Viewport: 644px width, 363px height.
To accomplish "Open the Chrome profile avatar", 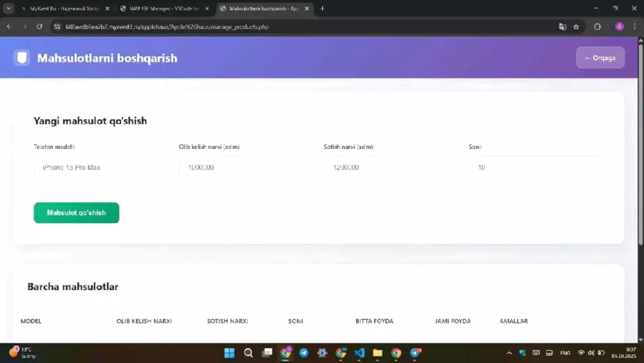I will pyautogui.click(x=619, y=27).
